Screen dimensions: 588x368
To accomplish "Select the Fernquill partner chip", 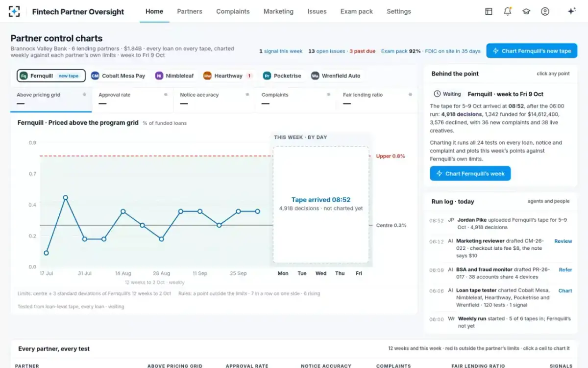I will click(51, 76).
